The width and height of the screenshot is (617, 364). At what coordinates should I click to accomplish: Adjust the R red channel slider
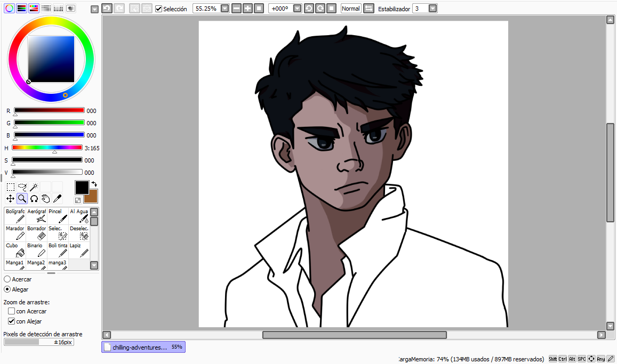(x=49, y=110)
